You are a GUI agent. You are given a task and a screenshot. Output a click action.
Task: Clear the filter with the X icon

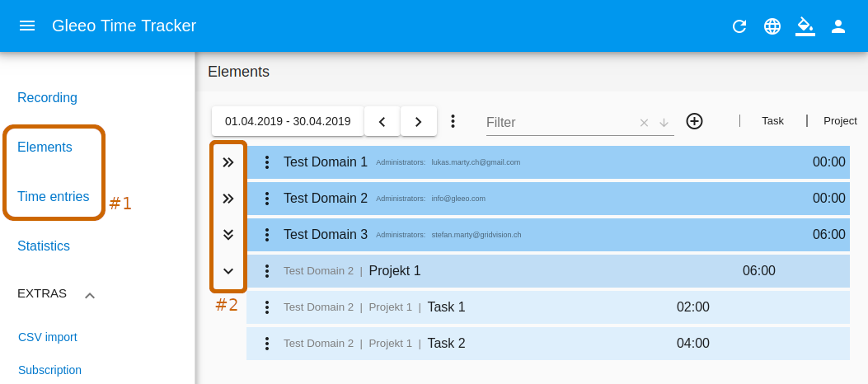click(x=644, y=123)
